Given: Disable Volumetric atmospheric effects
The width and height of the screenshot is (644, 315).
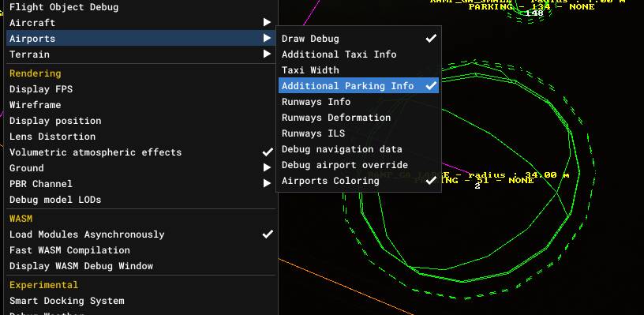Looking at the screenshot, I should 140,152.
